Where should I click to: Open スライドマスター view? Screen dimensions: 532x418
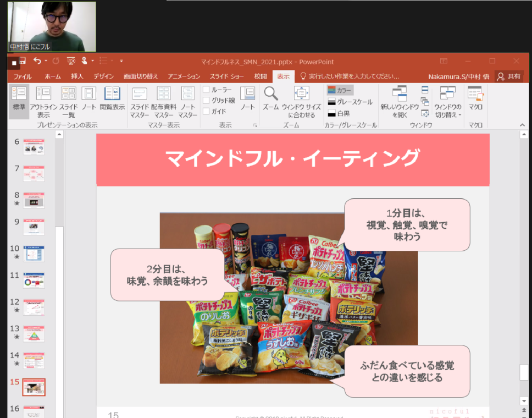click(x=140, y=102)
